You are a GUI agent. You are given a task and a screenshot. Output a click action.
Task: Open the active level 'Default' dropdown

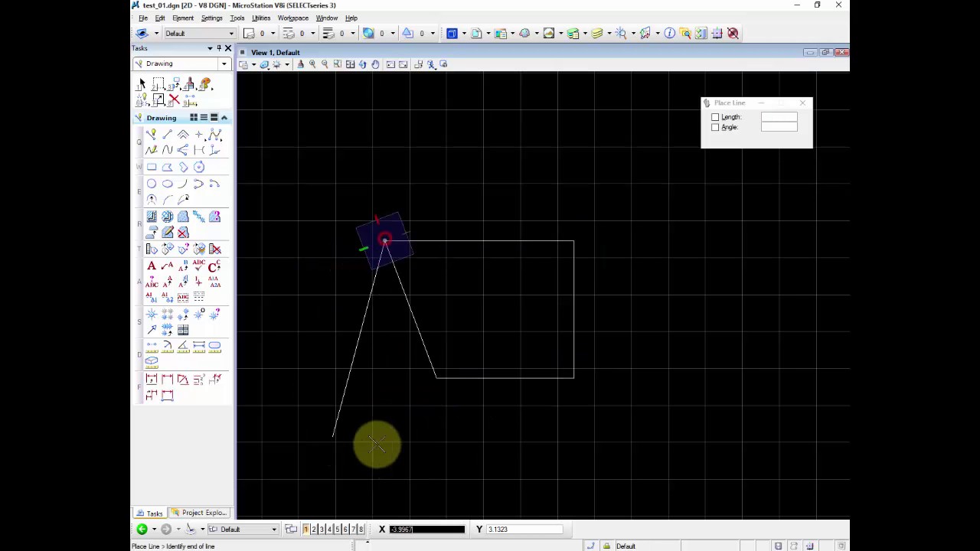pos(199,34)
